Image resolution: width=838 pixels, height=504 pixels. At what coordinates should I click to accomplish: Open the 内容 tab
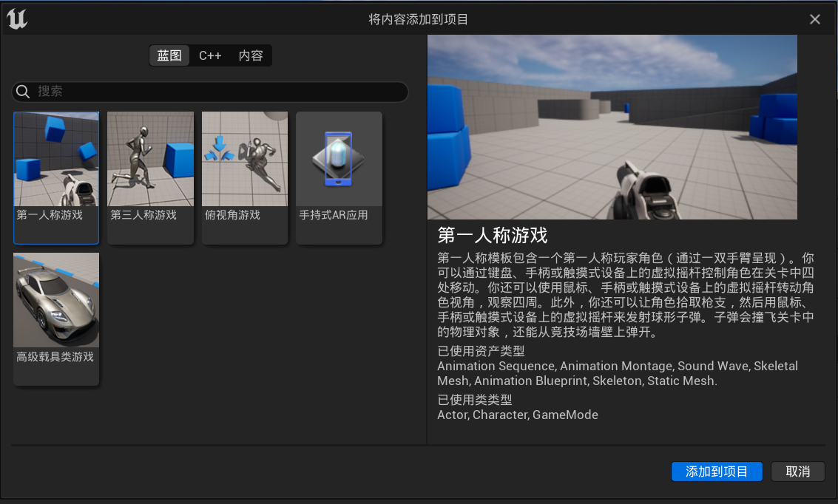[251, 55]
